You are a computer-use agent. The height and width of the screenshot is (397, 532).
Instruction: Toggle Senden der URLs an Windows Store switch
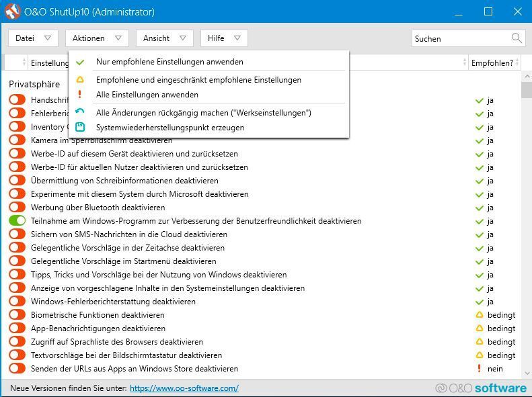click(17, 368)
